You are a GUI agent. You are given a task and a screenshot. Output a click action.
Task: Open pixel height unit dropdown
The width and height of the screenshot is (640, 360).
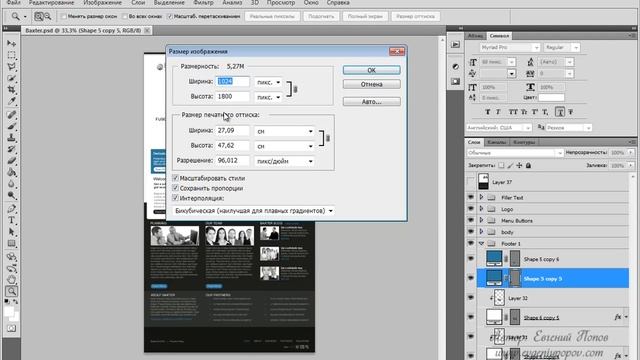coord(268,97)
